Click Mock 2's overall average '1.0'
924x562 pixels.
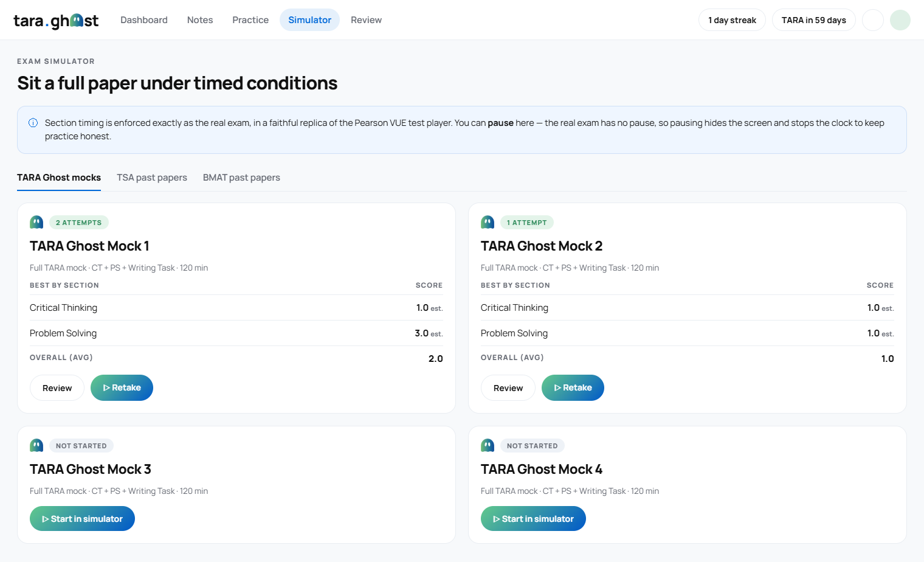click(x=888, y=359)
